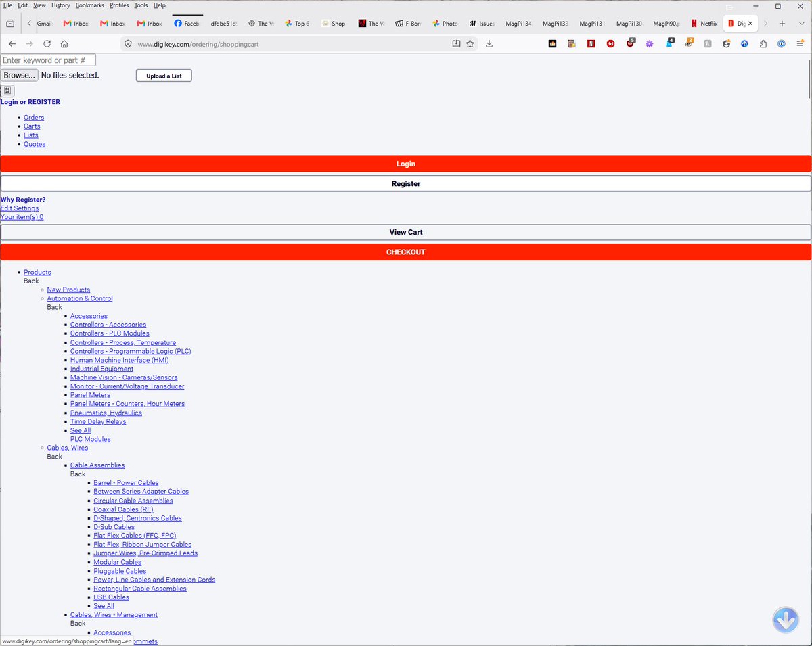The image size is (812, 646).
Task: Switch to the MagPi134 tab
Action: coord(518,23)
